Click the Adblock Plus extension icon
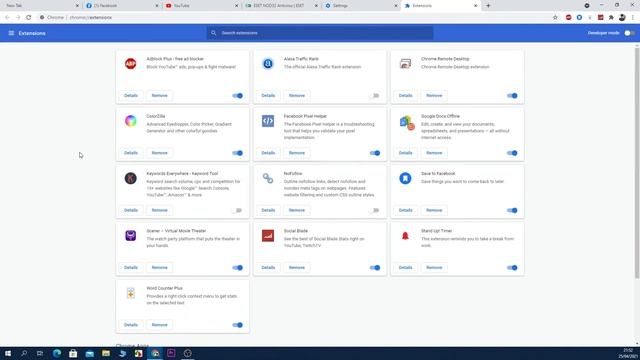The image size is (640, 360). coord(131,64)
